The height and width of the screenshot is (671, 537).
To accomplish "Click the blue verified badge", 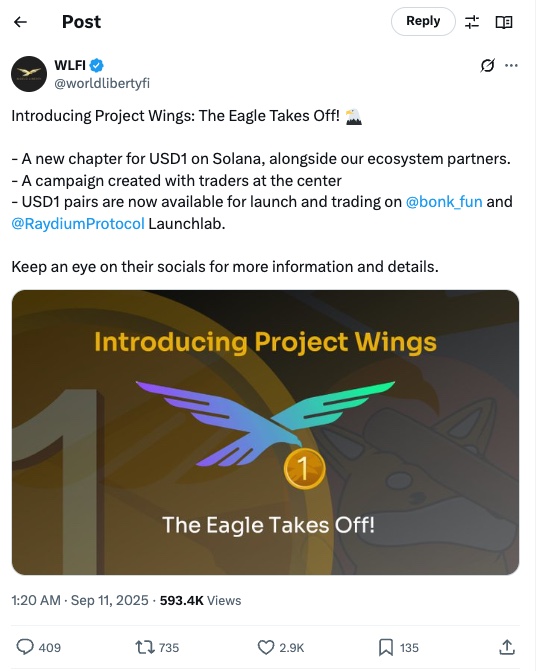I will [97, 65].
